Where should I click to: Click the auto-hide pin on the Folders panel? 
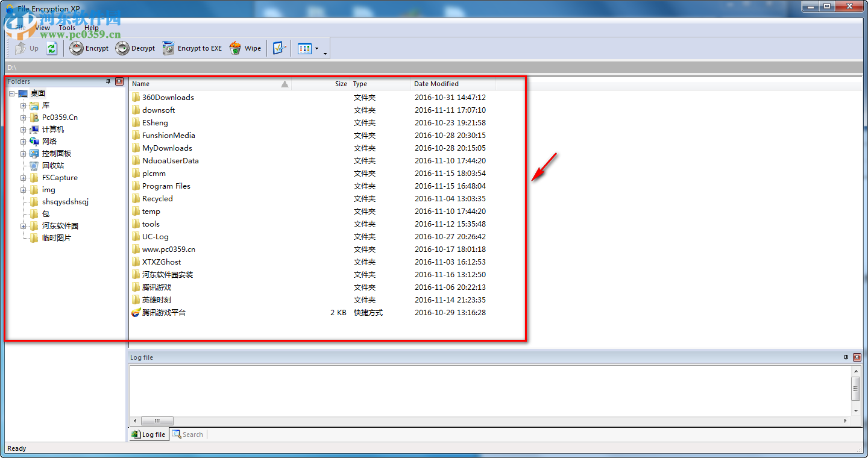(109, 81)
